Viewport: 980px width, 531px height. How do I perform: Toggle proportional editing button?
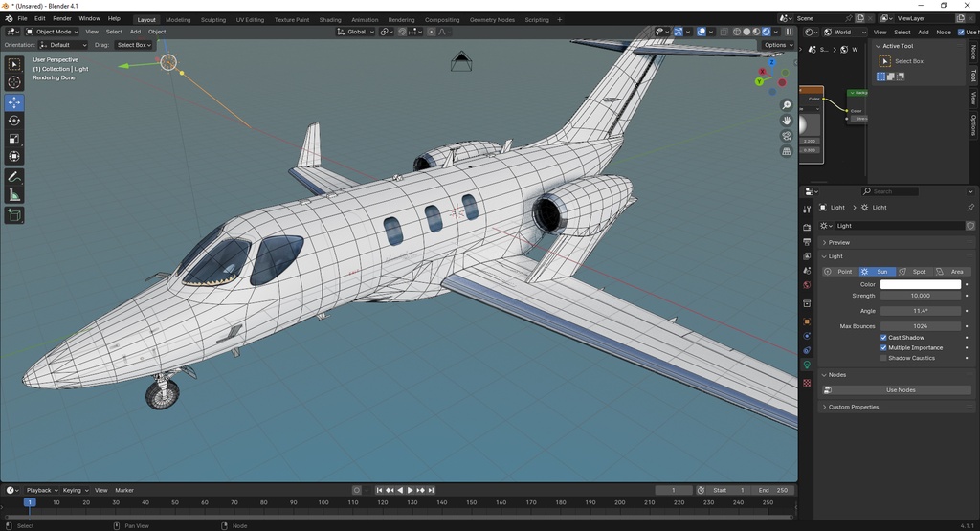pos(432,32)
